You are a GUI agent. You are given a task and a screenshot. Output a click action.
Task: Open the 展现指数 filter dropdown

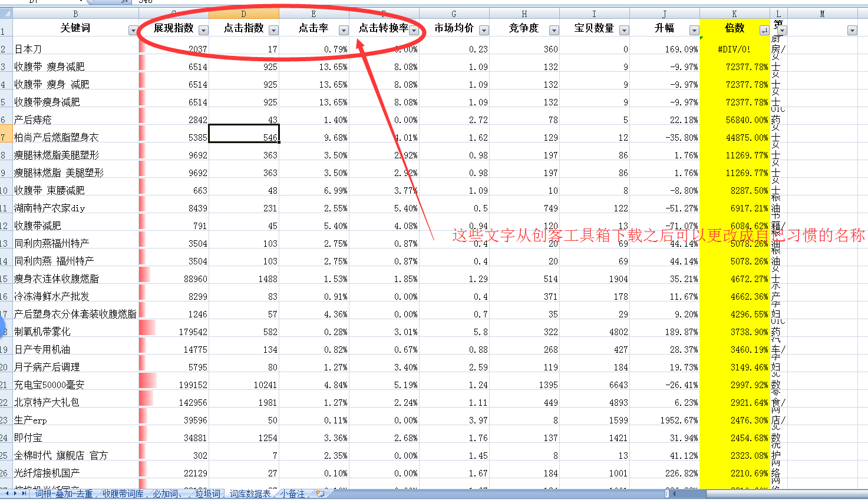(203, 31)
